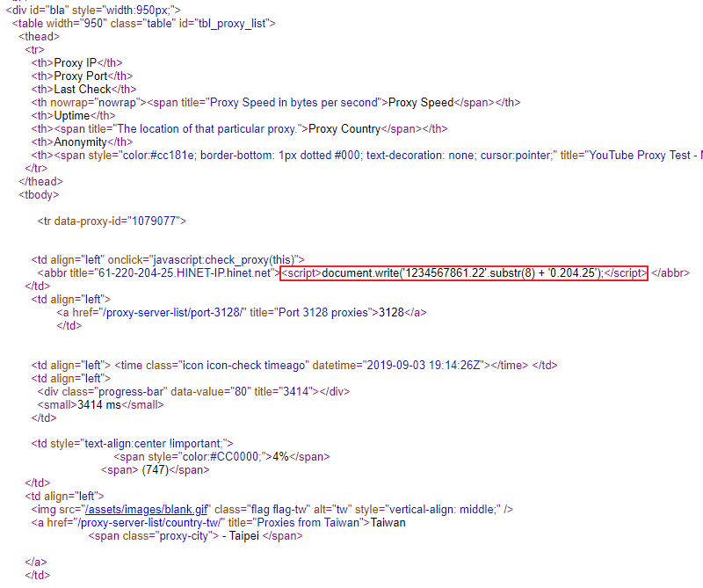Click the closing abbr tag

point(670,273)
